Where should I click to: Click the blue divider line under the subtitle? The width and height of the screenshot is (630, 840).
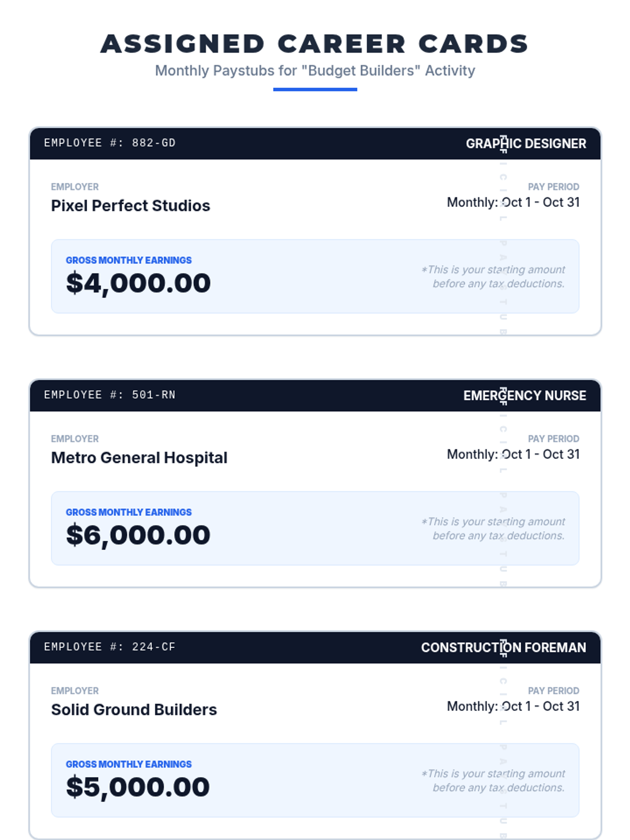(315, 90)
